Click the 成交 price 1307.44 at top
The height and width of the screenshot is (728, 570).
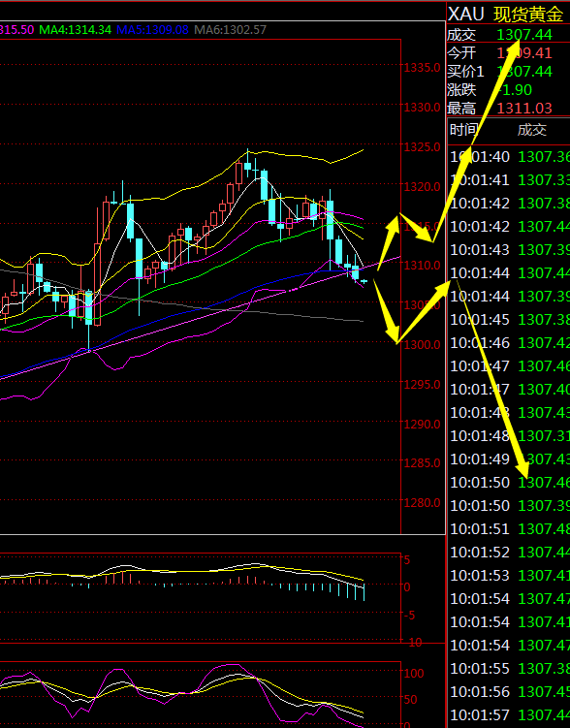click(524, 34)
